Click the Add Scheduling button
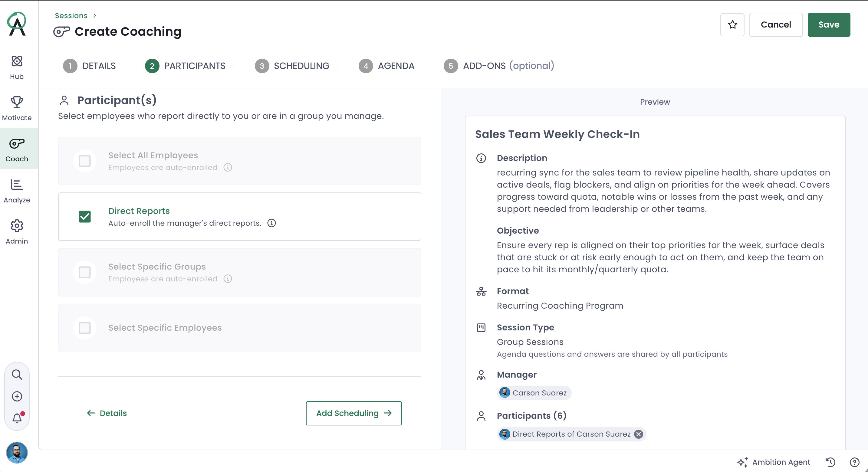The image size is (868, 472). pyautogui.click(x=354, y=413)
